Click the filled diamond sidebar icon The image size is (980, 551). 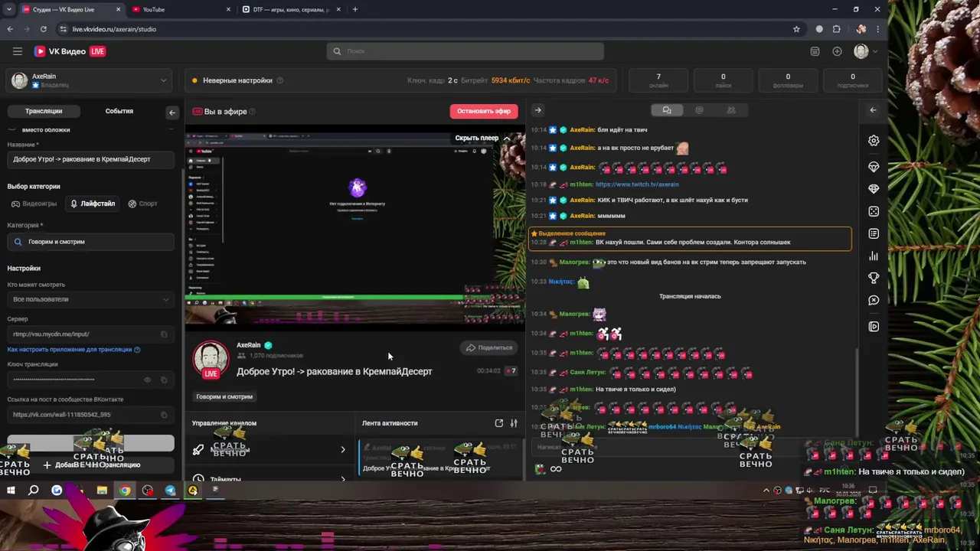(874, 189)
